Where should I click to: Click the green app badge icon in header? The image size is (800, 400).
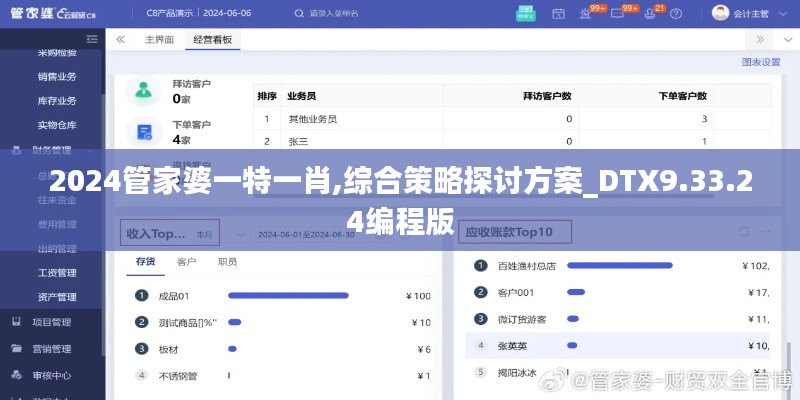pos(526,13)
